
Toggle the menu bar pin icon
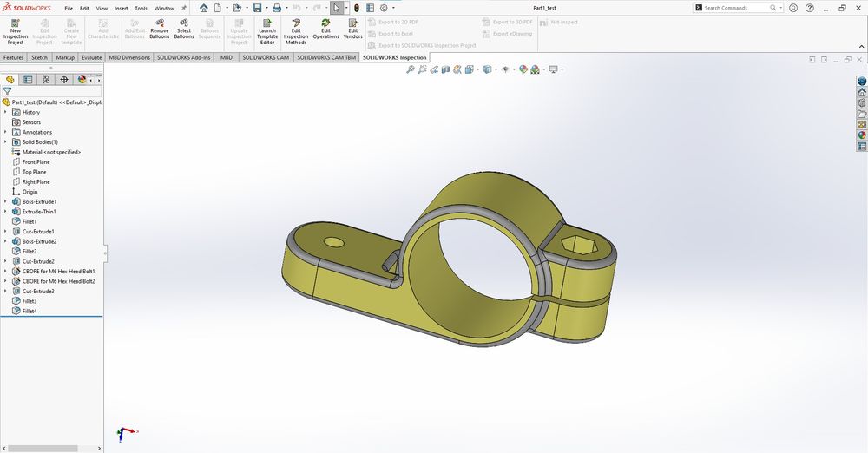tap(184, 8)
